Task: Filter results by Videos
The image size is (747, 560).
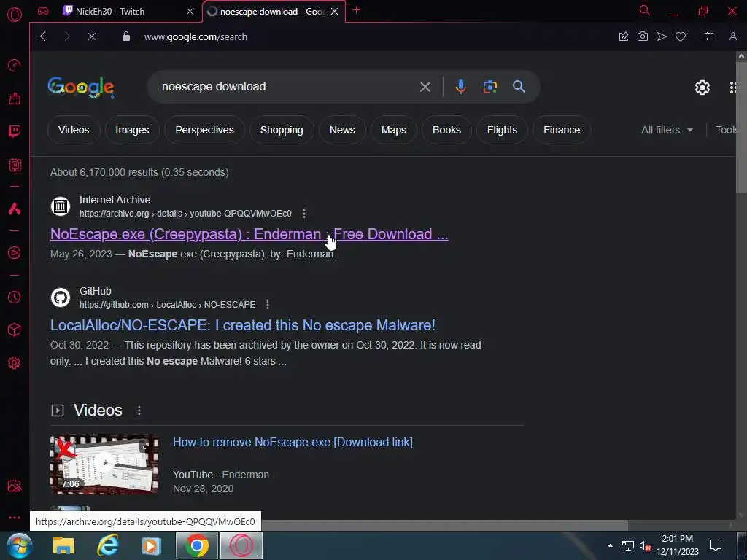Action: (x=74, y=130)
